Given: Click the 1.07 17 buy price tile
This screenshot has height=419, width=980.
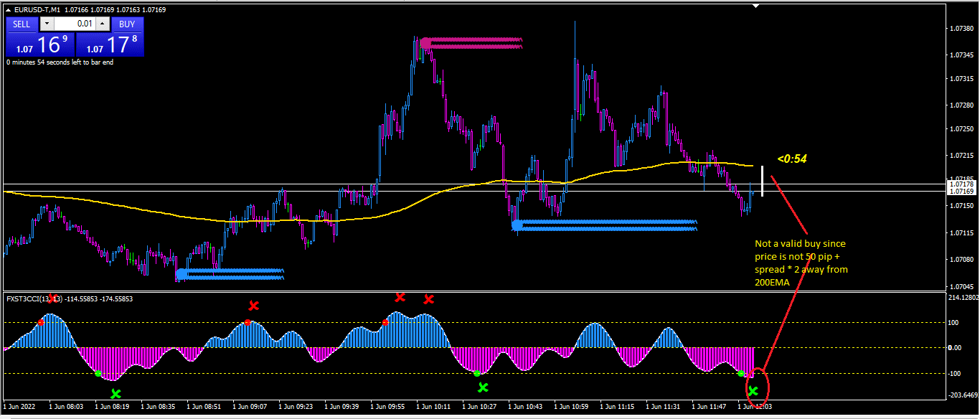Looking at the screenshot, I should click(x=110, y=44).
